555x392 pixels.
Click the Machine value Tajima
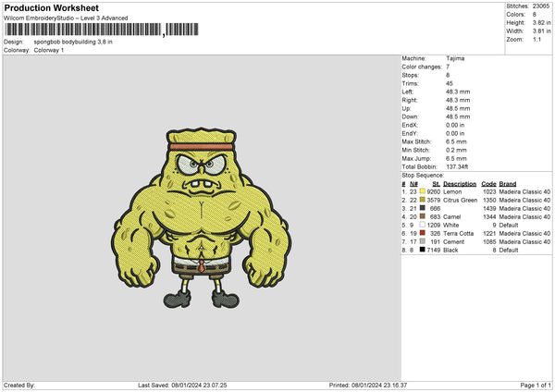[455, 58]
